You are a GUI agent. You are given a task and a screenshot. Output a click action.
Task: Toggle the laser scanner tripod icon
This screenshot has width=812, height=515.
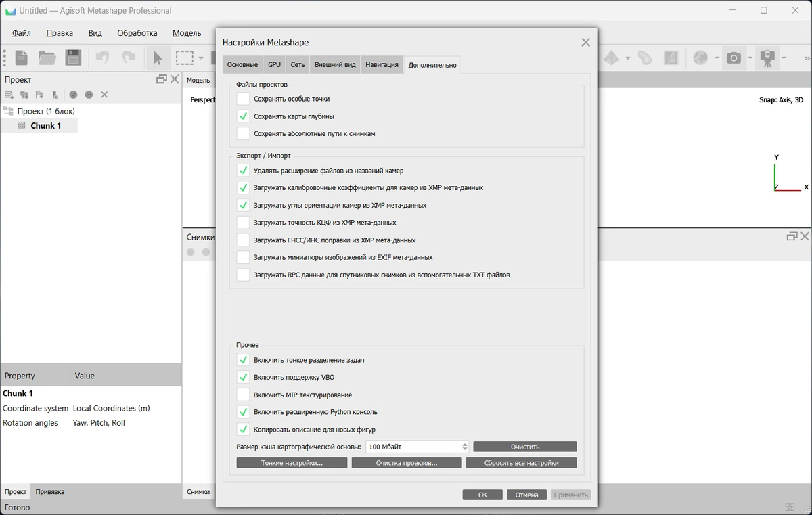pos(767,58)
